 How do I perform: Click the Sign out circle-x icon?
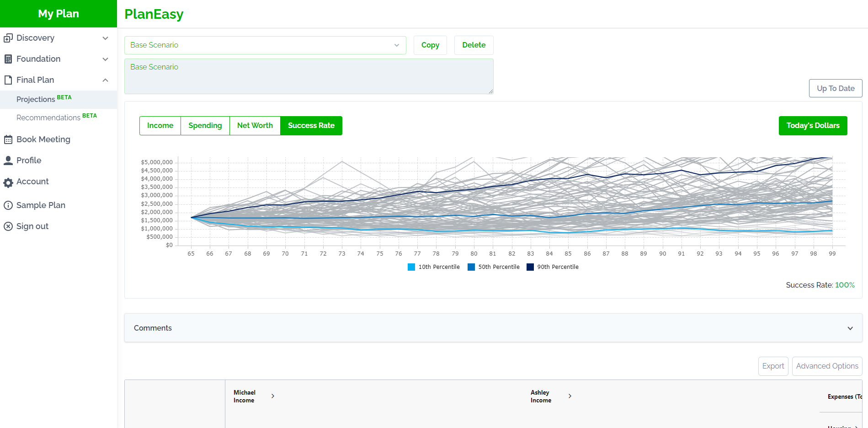point(8,226)
